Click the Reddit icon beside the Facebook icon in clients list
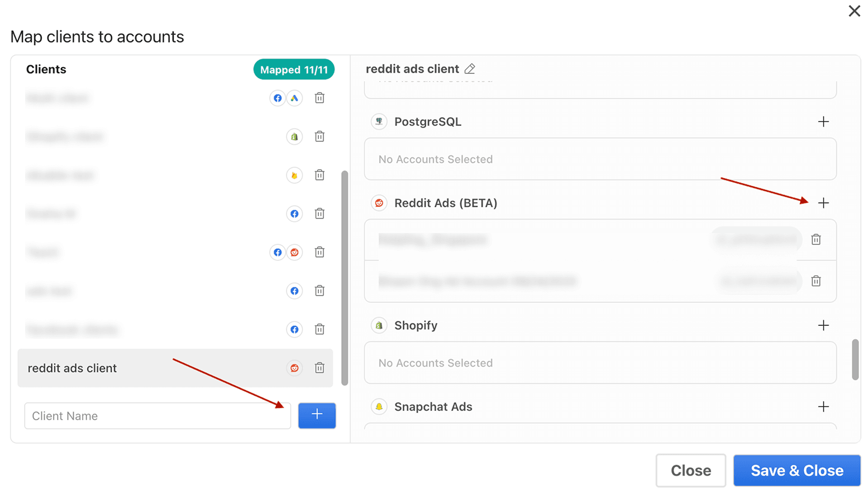868x503 pixels. point(294,252)
